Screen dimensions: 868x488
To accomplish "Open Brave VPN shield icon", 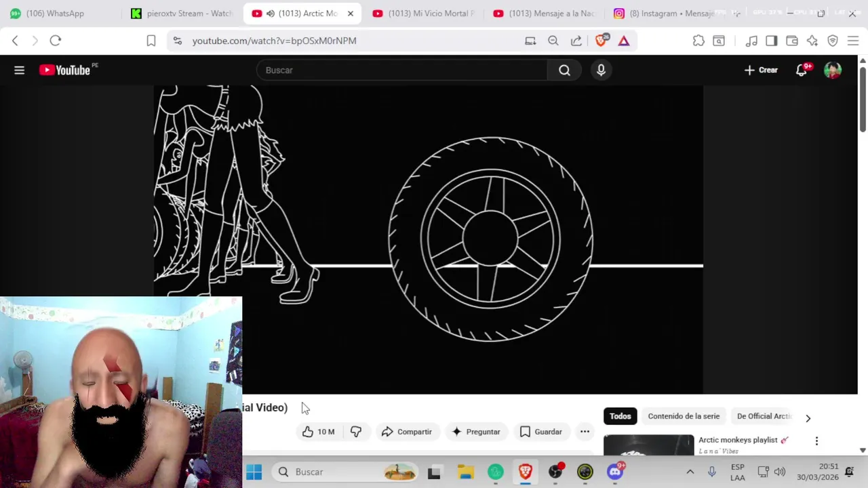I will coord(833,41).
